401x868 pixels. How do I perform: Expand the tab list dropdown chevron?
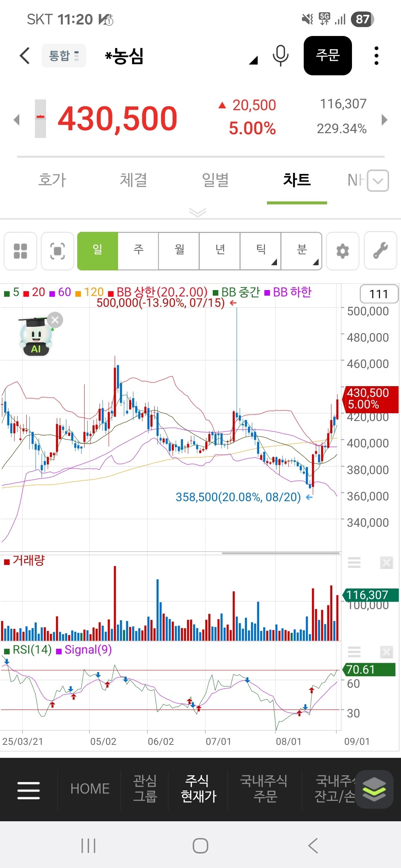(378, 181)
